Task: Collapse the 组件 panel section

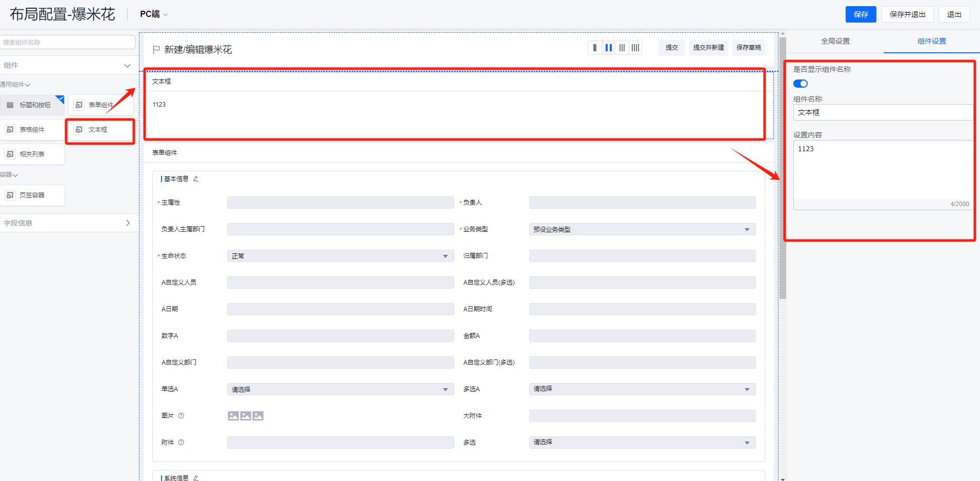Action: [x=127, y=66]
